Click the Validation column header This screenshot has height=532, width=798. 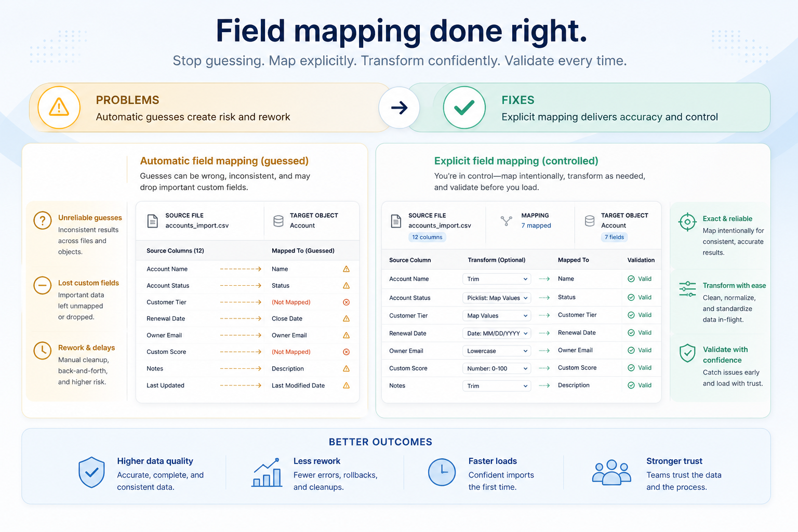pos(641,260)
